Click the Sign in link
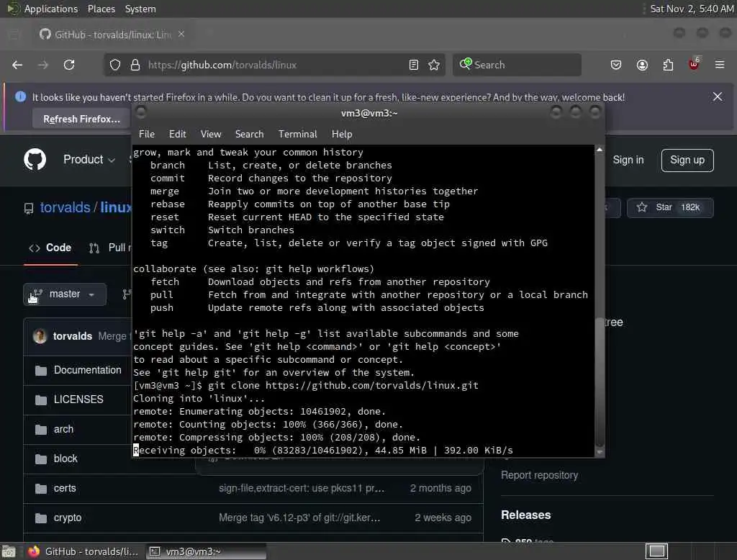 click(x=628, y=160)
